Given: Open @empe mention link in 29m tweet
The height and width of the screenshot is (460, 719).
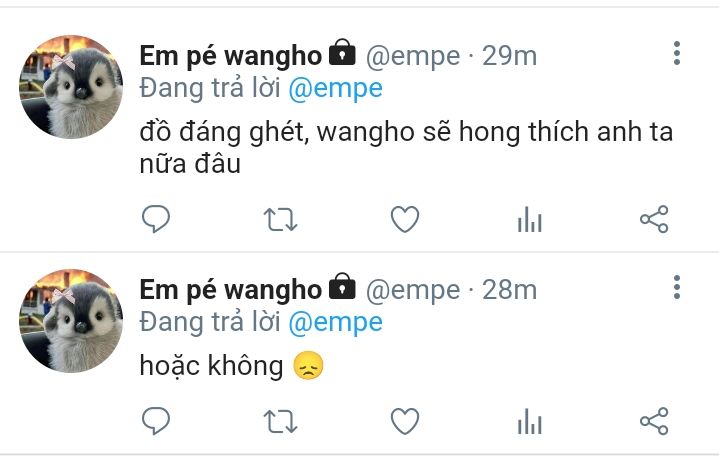Looking at the screenshot, I should (x=335, y=89).
